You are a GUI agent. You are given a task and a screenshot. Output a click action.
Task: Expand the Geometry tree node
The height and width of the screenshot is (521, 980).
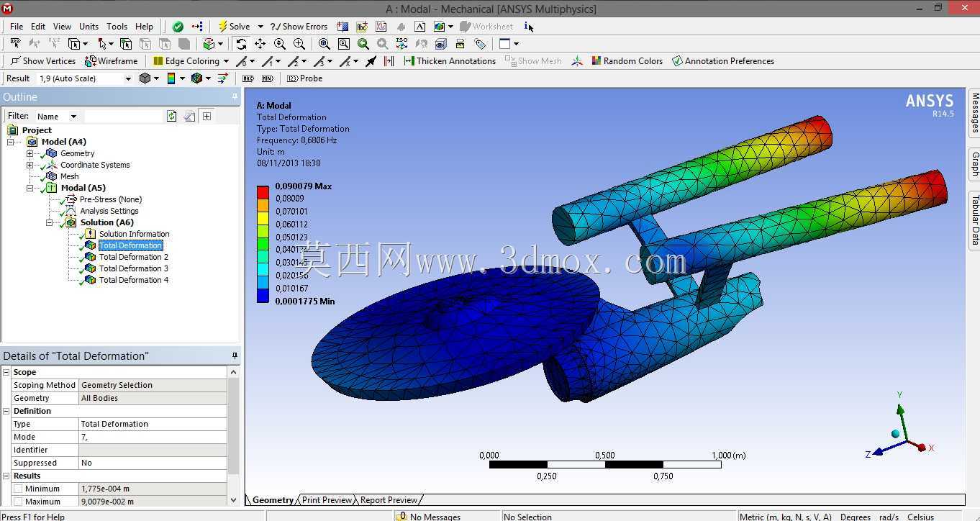point(30,153)
